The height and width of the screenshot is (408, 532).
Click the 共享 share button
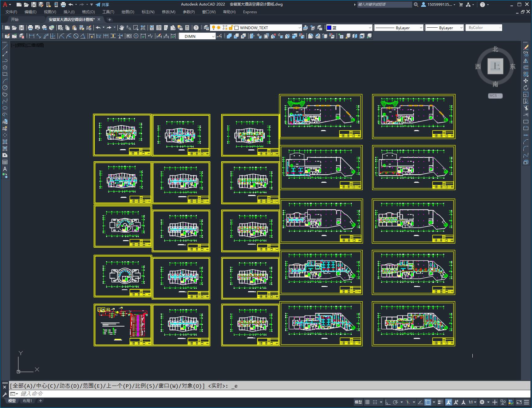102,5
